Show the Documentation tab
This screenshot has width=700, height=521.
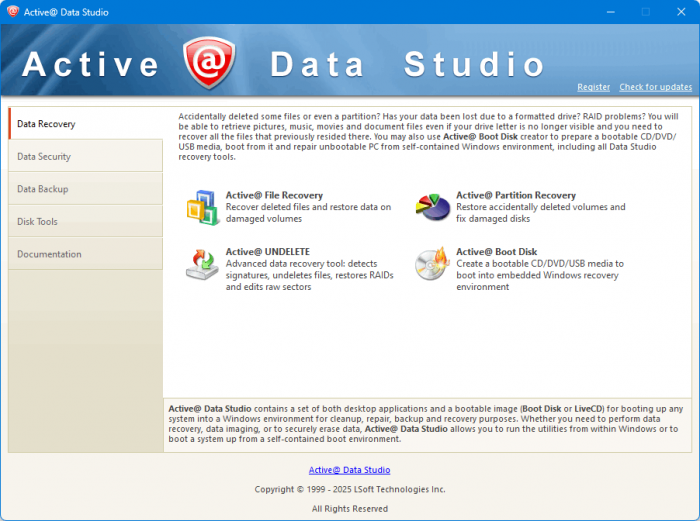(86, 254)
